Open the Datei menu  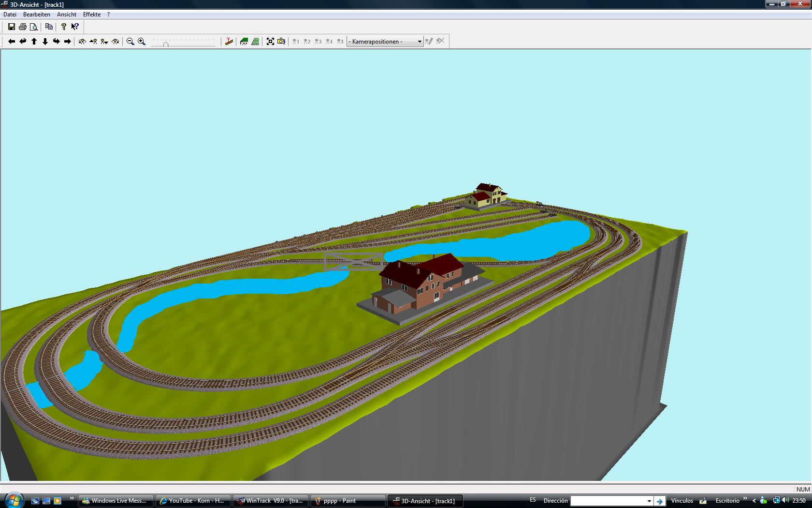(10, 15)
